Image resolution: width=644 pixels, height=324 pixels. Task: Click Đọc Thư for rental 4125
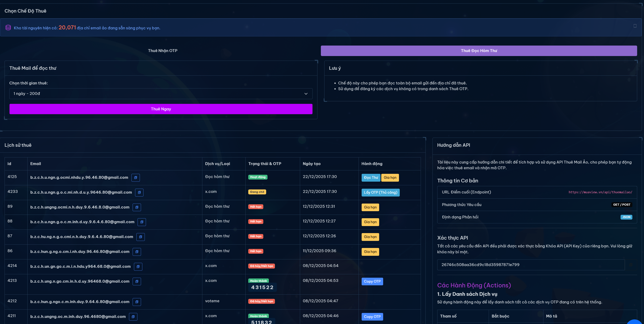point(371,177)
